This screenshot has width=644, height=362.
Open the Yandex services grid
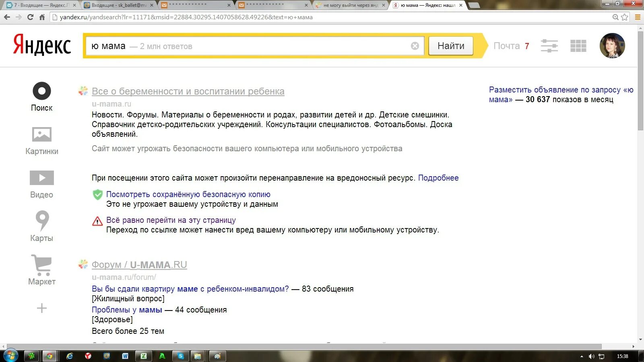[578, 46]
